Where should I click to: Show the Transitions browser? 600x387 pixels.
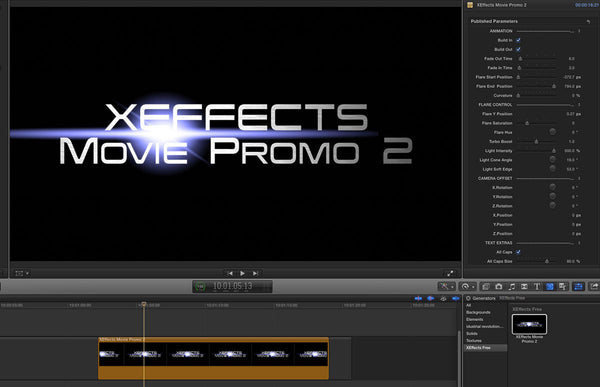[x=524, y=286]
